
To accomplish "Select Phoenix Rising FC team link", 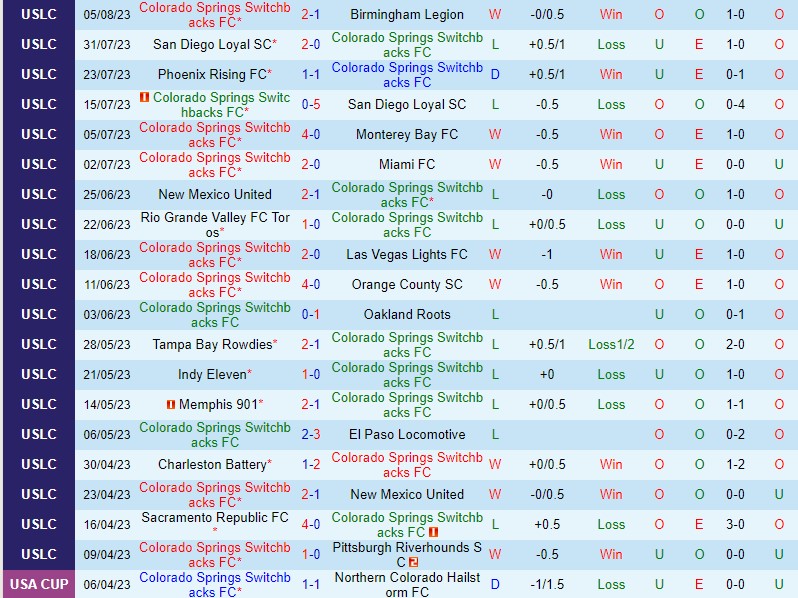I will 212,74.
